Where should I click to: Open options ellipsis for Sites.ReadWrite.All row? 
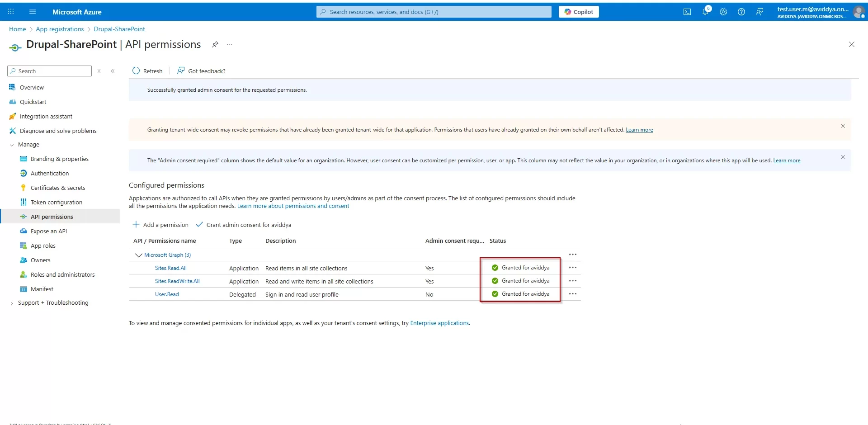[573, 281]
